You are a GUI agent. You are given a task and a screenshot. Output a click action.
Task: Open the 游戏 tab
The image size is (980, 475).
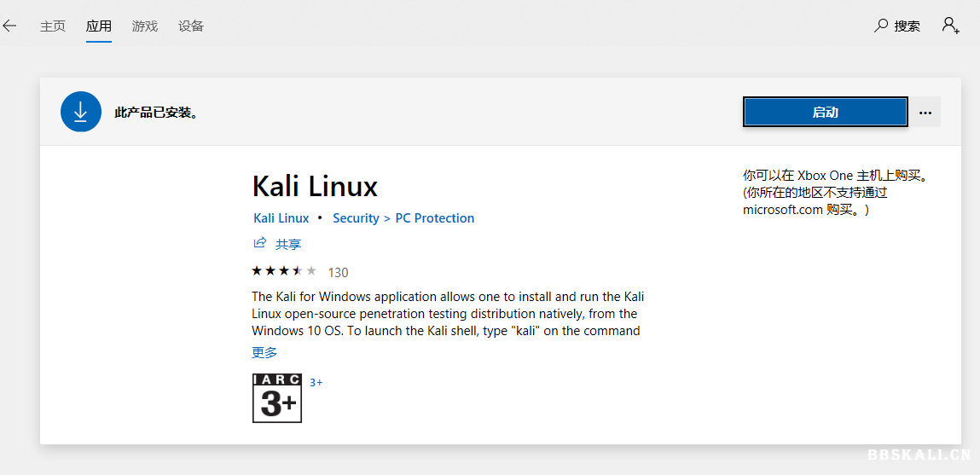coord(145,26)
